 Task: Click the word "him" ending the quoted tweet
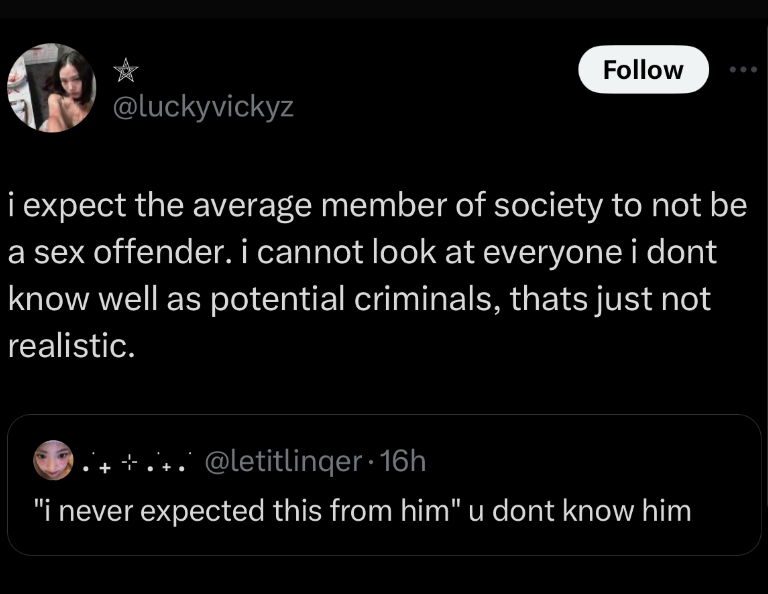(x=664, y=511)
